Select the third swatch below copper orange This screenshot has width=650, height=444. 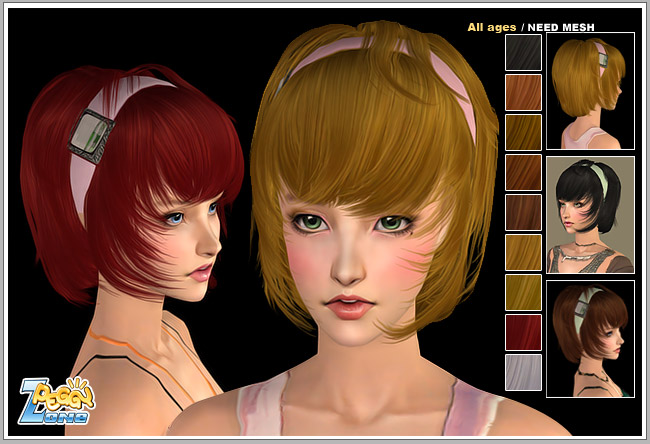point(523,212)
